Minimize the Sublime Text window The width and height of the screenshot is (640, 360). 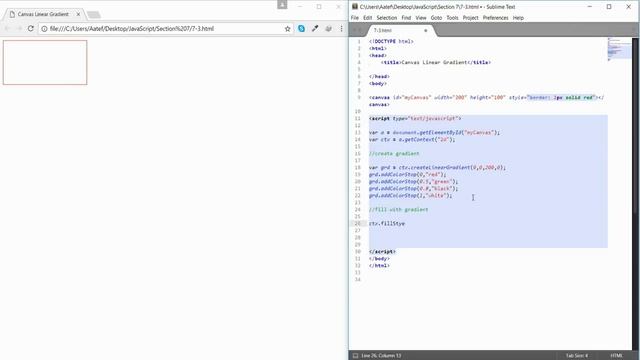[590, 7]
